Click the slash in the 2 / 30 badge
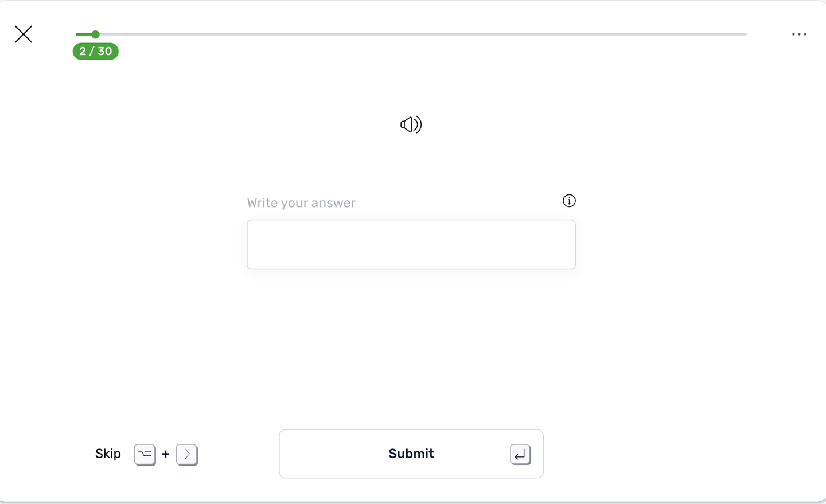Image resolution: width=826 pixels, height=504 pixels. pyautogui.click(x=92, y=52)
